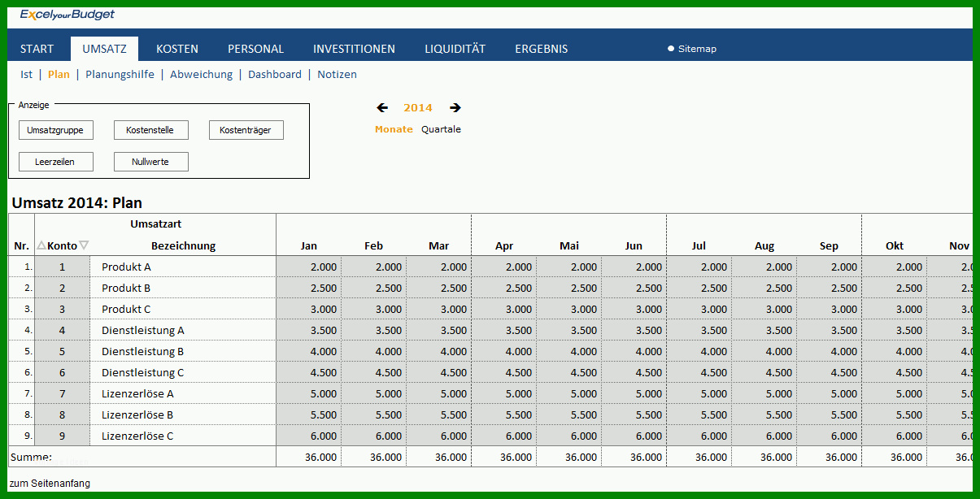This screenshot has width=980, height=499.
Task: Click the Umsatz 2014: Plan heading
Action: (x=77, y=202)
